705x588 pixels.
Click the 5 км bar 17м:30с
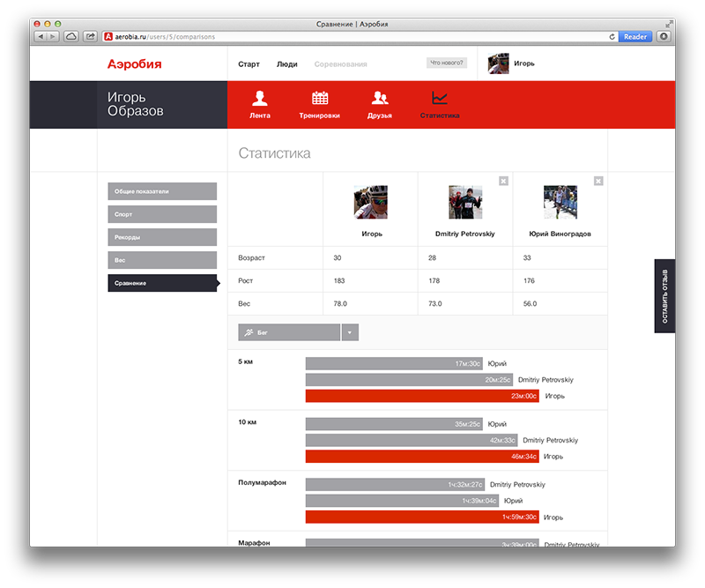394,363
